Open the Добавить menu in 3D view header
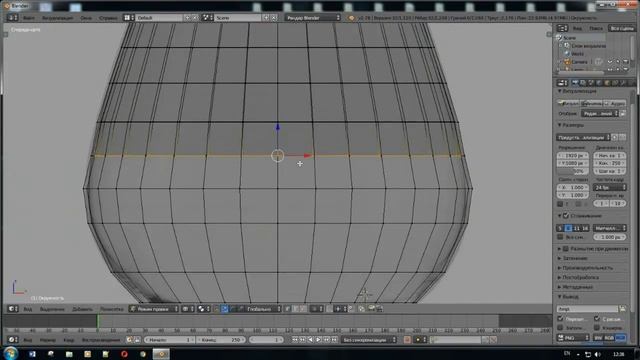The width and height of the screenshot is (640, 360). coord(82,309)
